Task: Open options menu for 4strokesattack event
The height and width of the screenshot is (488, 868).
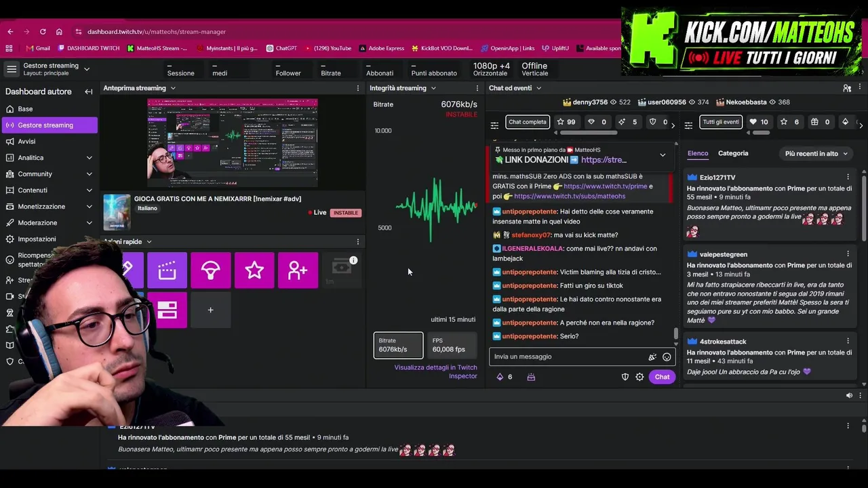Action: coord(848,341)
